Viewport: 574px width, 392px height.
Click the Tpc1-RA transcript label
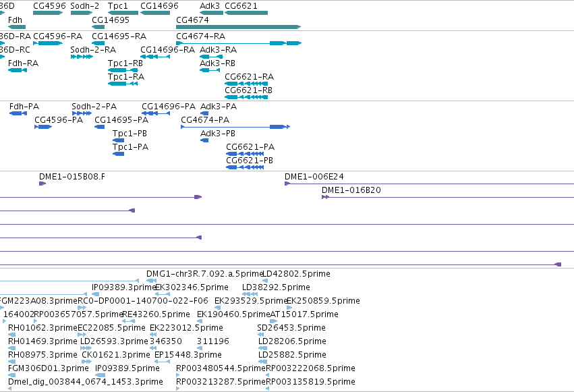pyautogui.click(x=126, y=77)
